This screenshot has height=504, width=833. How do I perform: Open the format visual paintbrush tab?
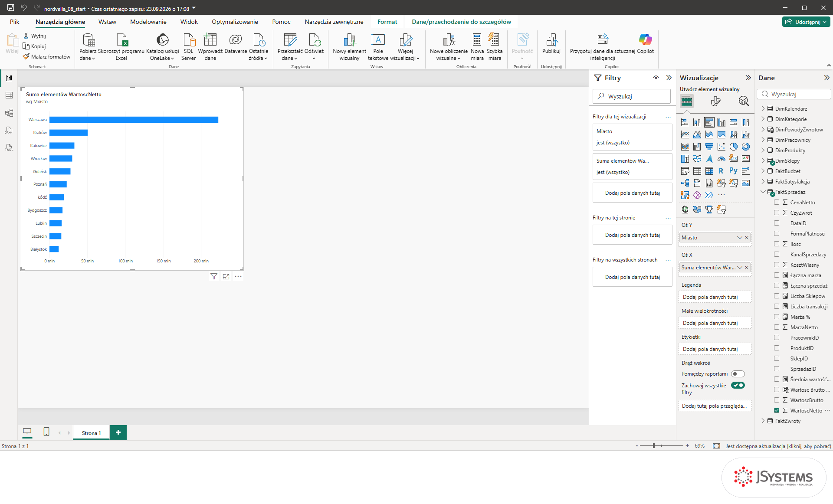click(x=715, y=101)
